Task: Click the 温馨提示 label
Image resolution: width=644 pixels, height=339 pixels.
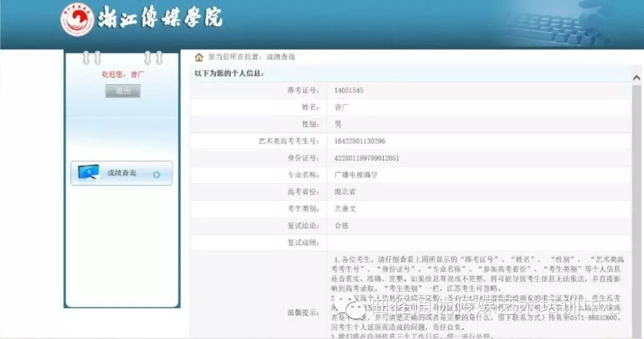Action: point(303,313)
